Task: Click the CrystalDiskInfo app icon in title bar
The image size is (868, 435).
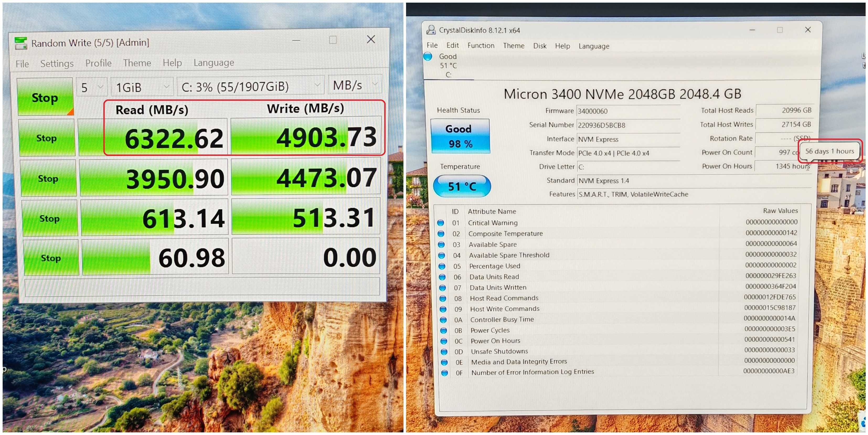Action: pos(431,30)
